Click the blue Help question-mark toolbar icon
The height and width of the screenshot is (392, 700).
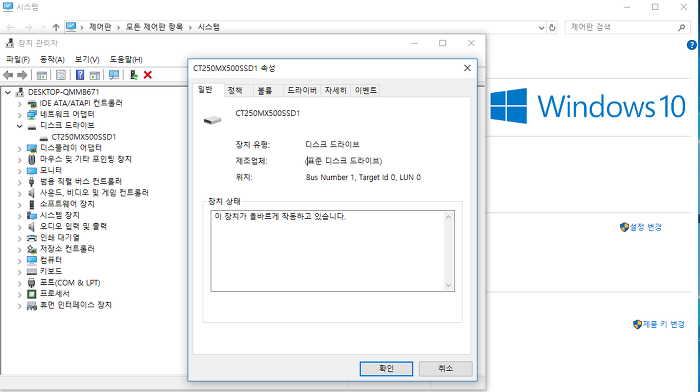point(80,75)
